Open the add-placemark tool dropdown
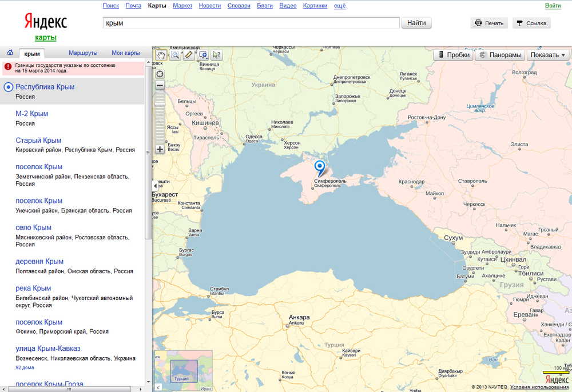This screenshot has width=572, height=392. click(x=203, y=55)
